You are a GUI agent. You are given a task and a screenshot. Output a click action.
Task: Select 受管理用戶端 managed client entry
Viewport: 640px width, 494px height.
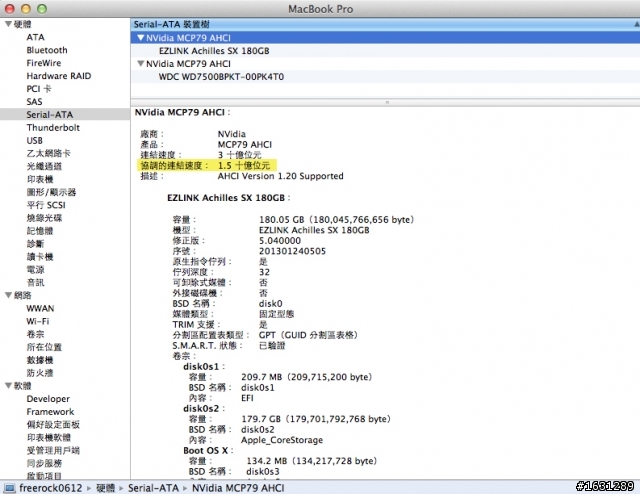tap(53, 450)
